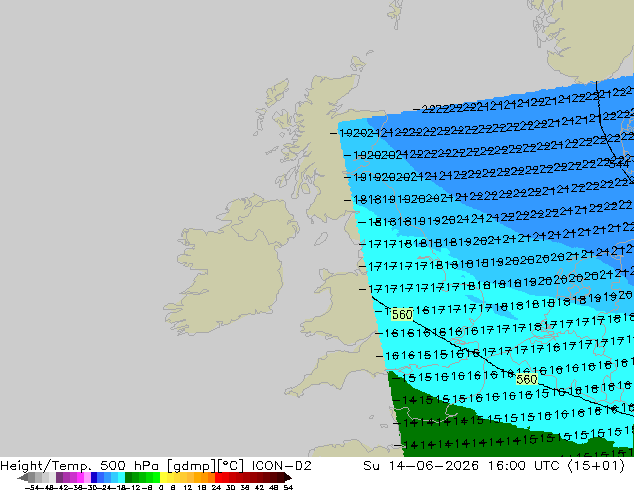This screenshot has width=634, height=490.
Task: Select the yellow swatch above 0 in the legend
Action: (x=164, y=477)
